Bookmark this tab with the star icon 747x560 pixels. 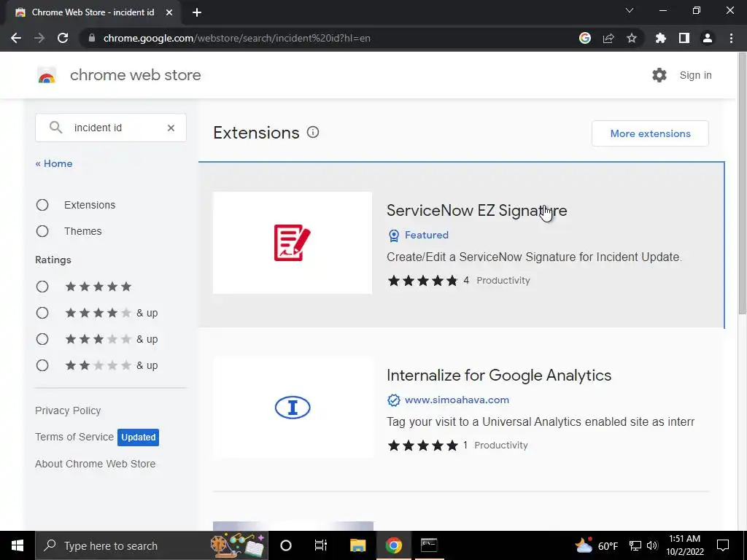click(x=632, y=38)
